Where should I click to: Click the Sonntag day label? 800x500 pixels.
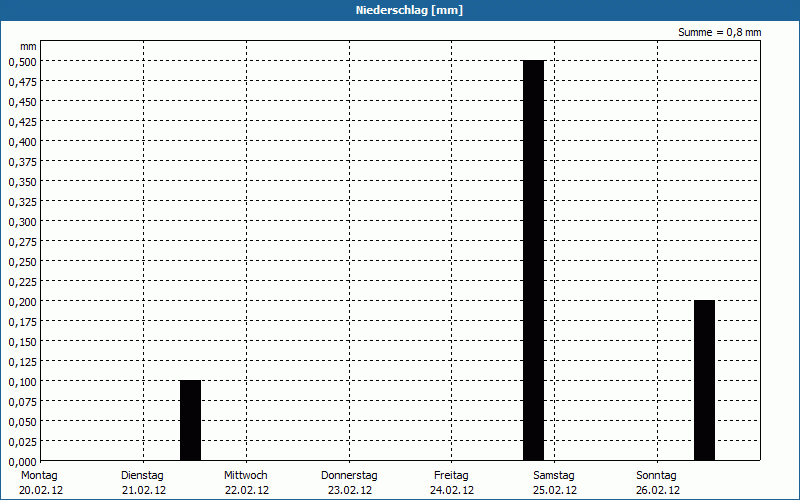pos(656,475)
